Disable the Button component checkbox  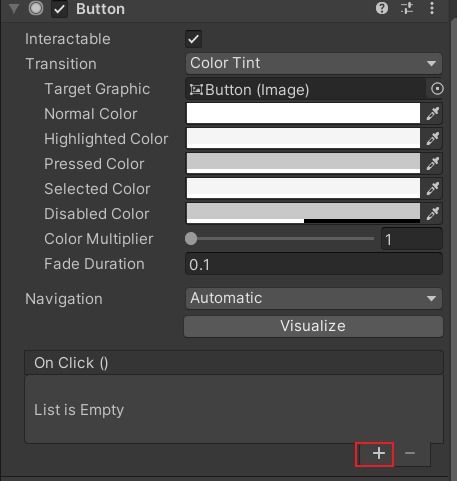click(59, 9)
